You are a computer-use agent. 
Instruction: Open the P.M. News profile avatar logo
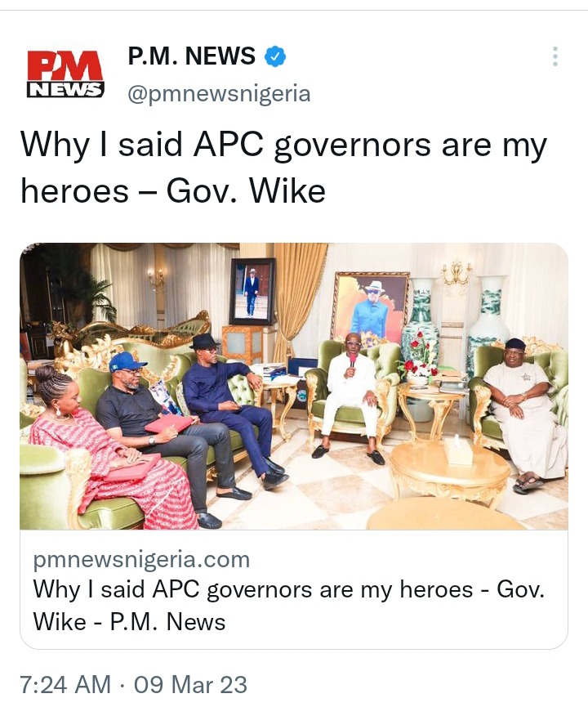(65, 74)
